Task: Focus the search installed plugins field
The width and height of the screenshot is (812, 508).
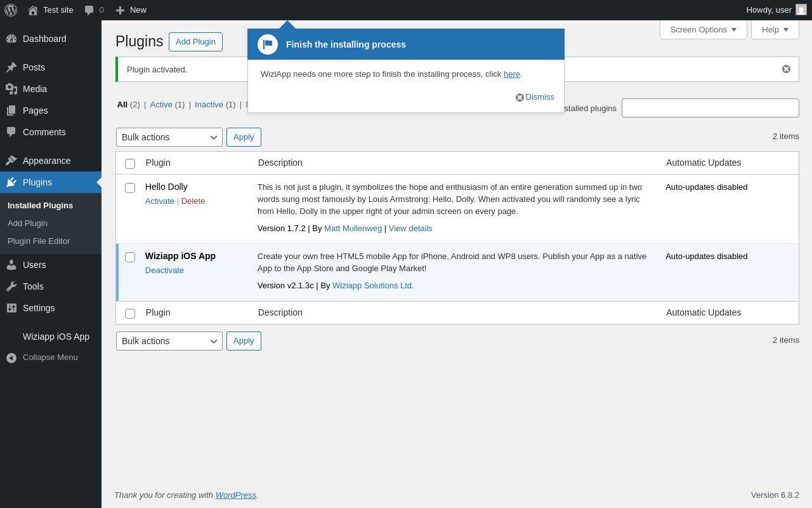Action: 710,108
